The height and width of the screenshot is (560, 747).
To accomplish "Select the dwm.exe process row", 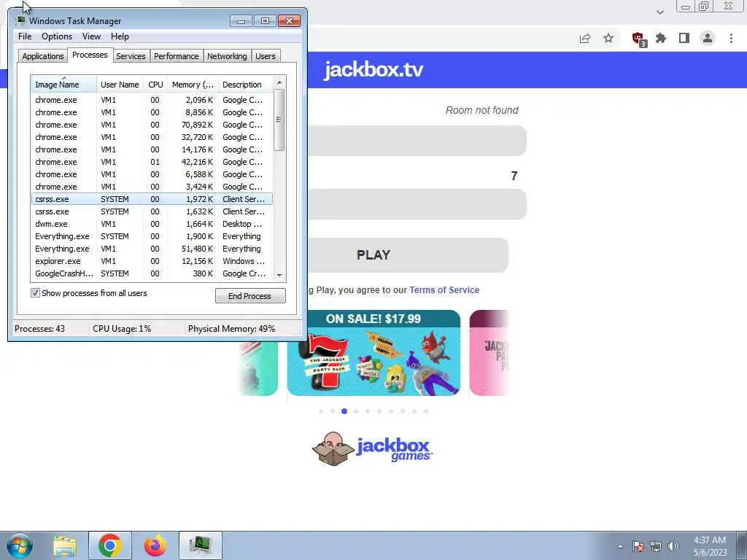I will click(x=152, y=224).
